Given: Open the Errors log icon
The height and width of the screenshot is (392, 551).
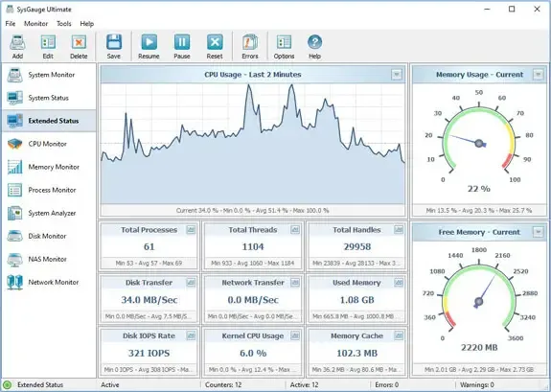Looking at the screenshot, I should pyautogui.click(x=250, y=46).
